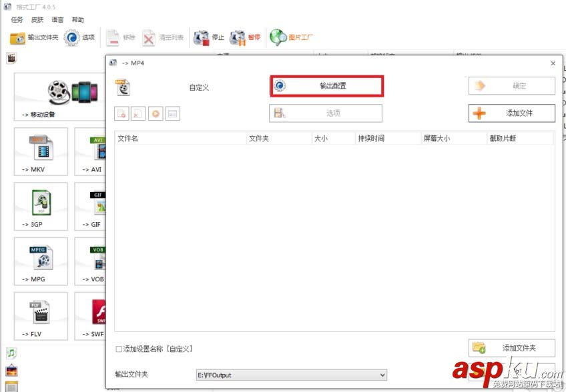
Task: Click the 添加文件夹 button
Action: (512, 348)
